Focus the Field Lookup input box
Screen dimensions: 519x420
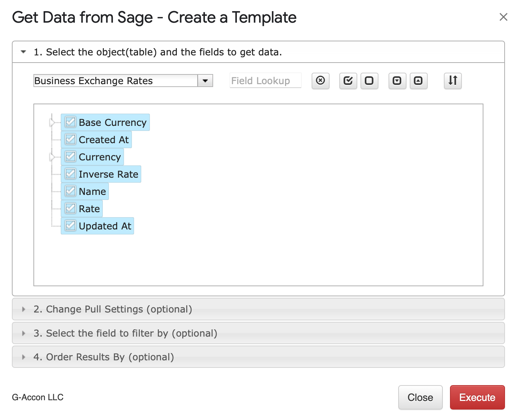click(x=265, y=81)
